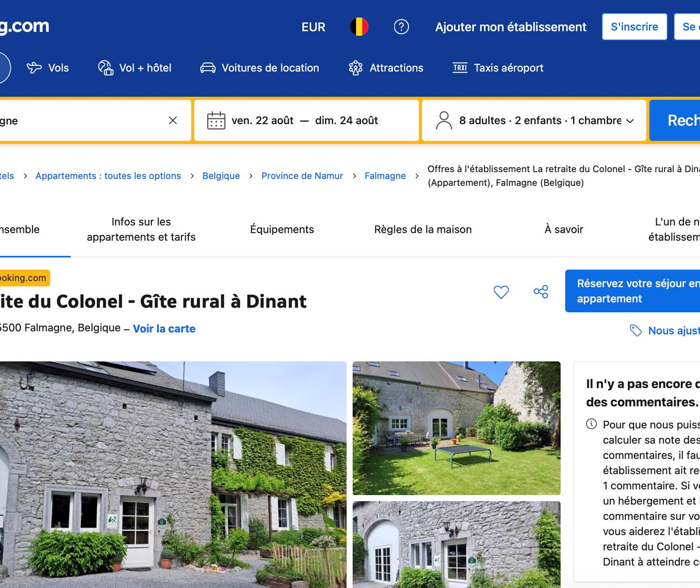The image size is (700, 588).
Task: Open the help question mark
Action: coord(401,27)
